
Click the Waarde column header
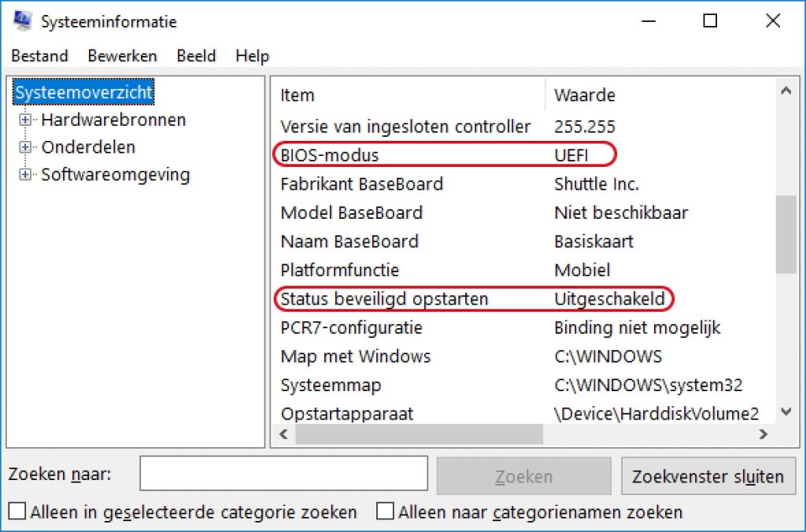click(x=584, y=94)
